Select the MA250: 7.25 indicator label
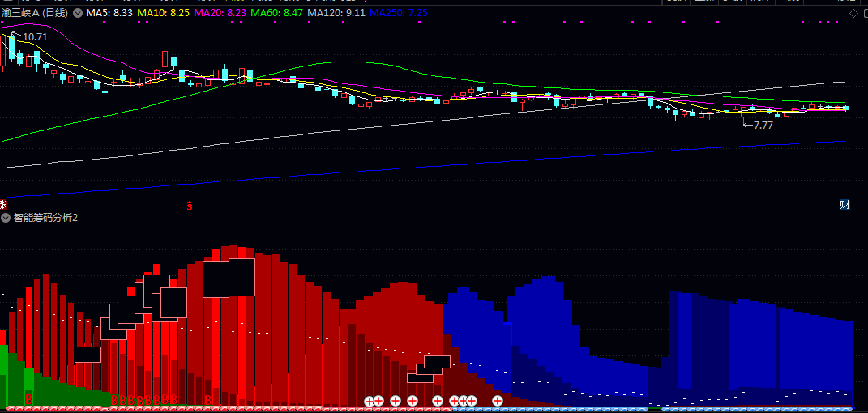The image size is (868, 413). click(399, 13)
